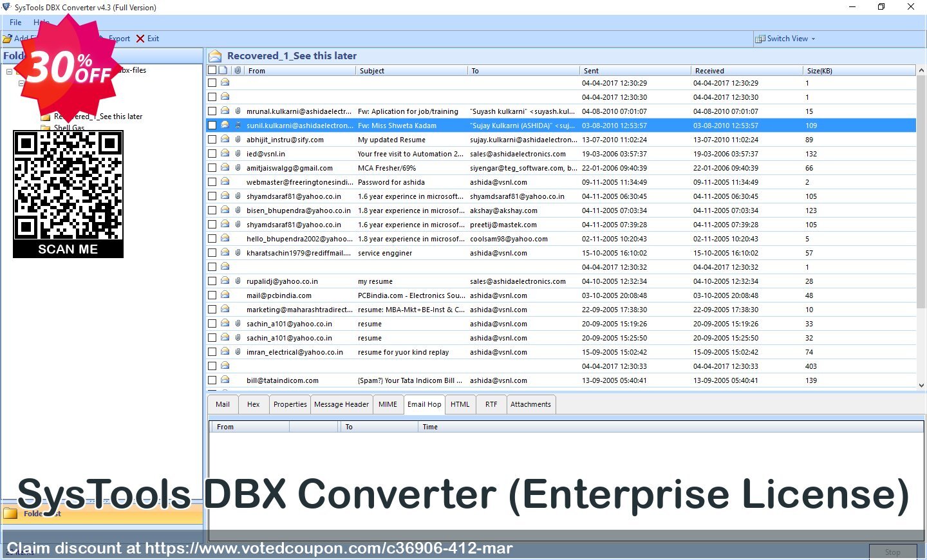Click attachment paperclip of bisen_bhupendra email
Image resolution: width=927 pixels, height=560 pixels.
[238, 210]
